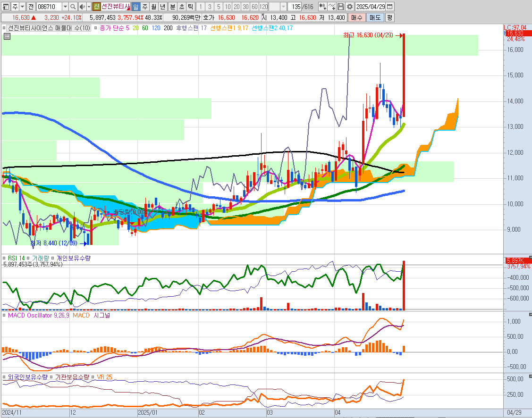This screenshot has height=418, width=532.
Task: Click the 시그널 signal legend label
Action: click(x=102, y=315)
